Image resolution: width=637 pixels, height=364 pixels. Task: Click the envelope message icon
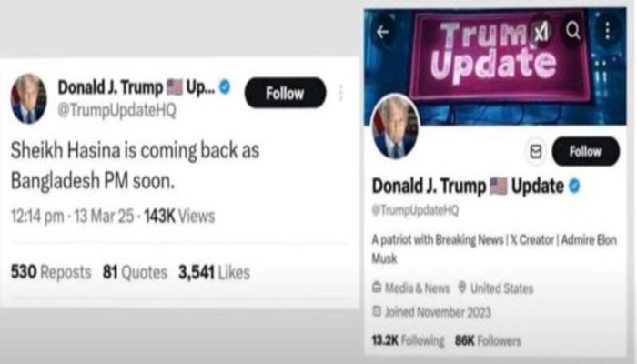[535, 152]
